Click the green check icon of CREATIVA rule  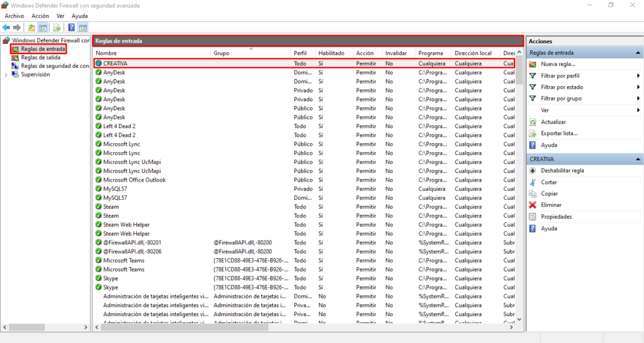click(x=99, y=63)
